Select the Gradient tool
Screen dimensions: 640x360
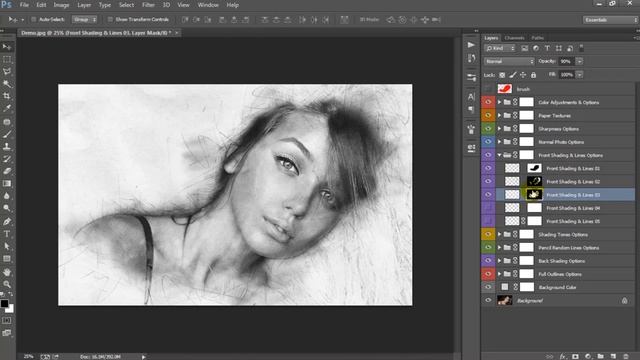[x=7, y=184]
